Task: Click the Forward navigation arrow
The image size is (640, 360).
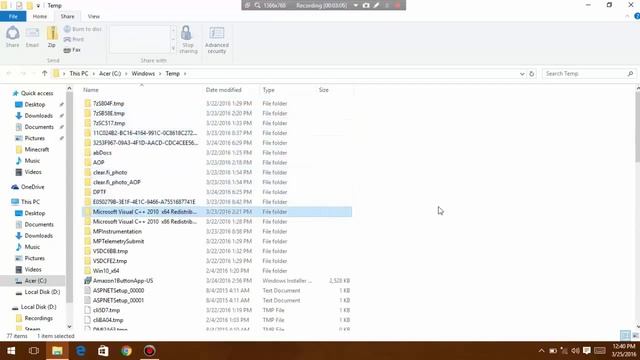Action: pos(23,73)
